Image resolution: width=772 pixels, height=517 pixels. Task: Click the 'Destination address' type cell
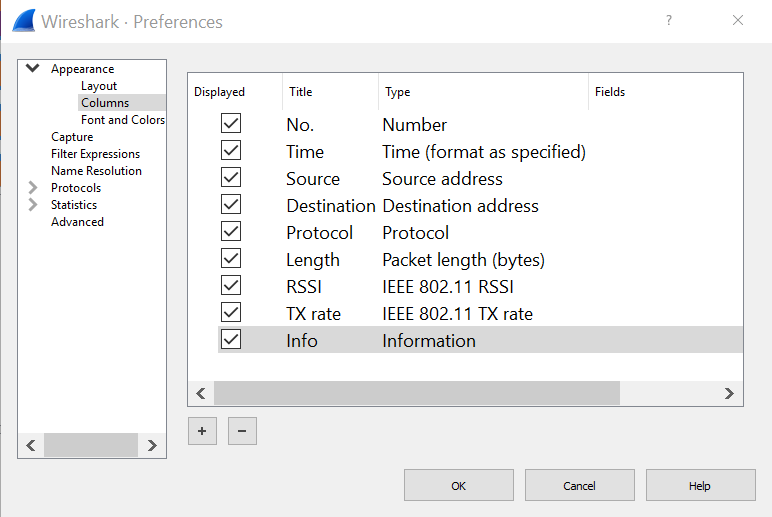pyautogui.click(x=460, y=206)
